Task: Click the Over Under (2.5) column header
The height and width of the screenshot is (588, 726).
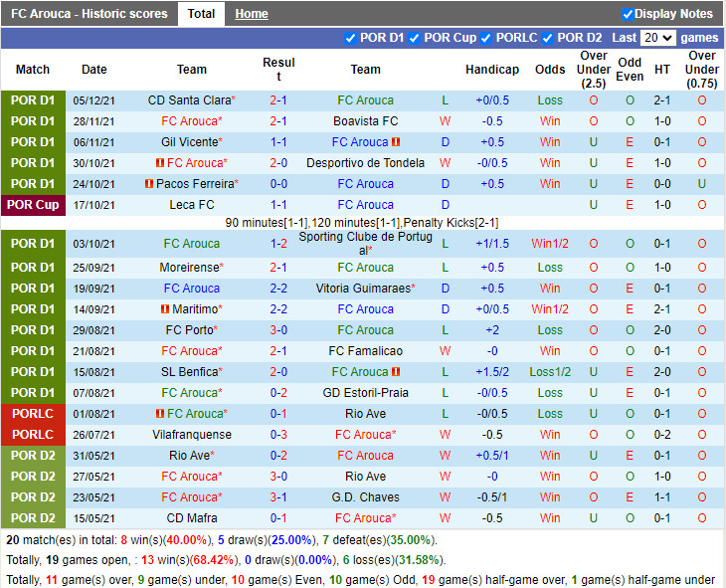Action: click(594, 70)
